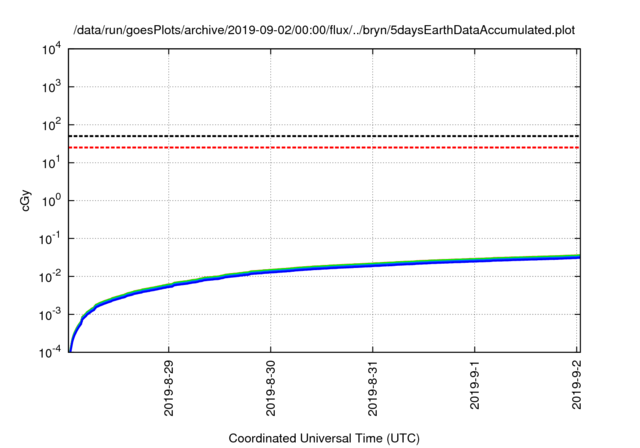Viewport: 640px width, 448px height.
Task: Click the black dashed threshold line
Action: click(324, 136)
